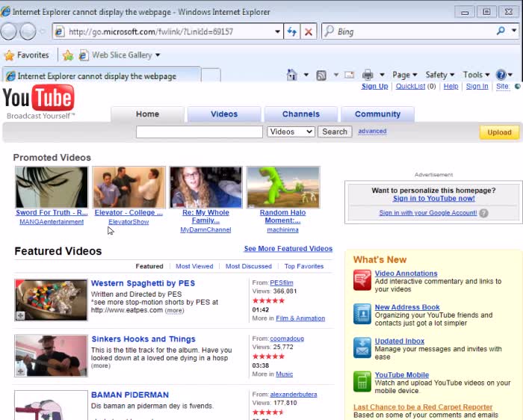
Task: Open the Community tab
Action: point(377,114)
